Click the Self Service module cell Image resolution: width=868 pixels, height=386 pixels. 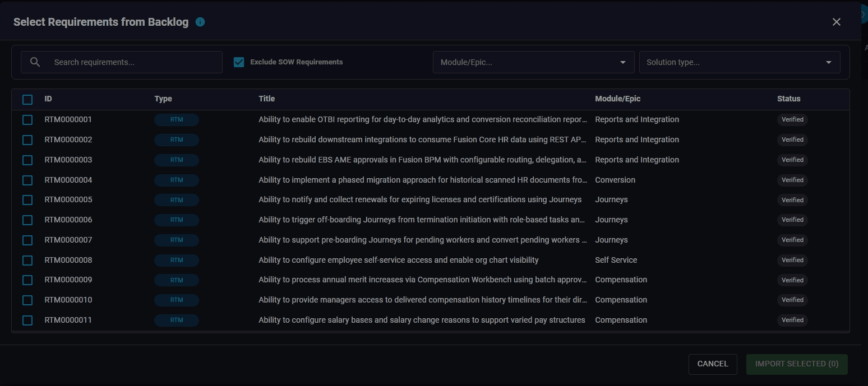point(616,260)
